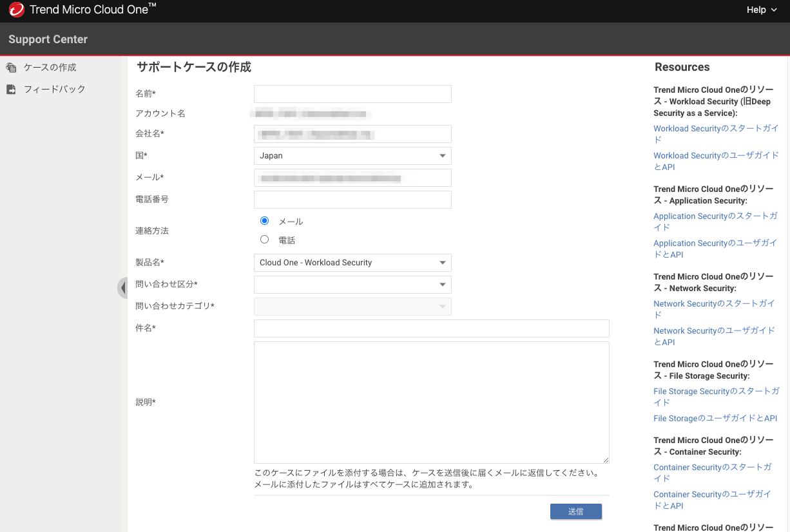The height and width of the screenshot is (532, 790).
Task: Click inside the 説明 description textarea
Action: [431, 402]
